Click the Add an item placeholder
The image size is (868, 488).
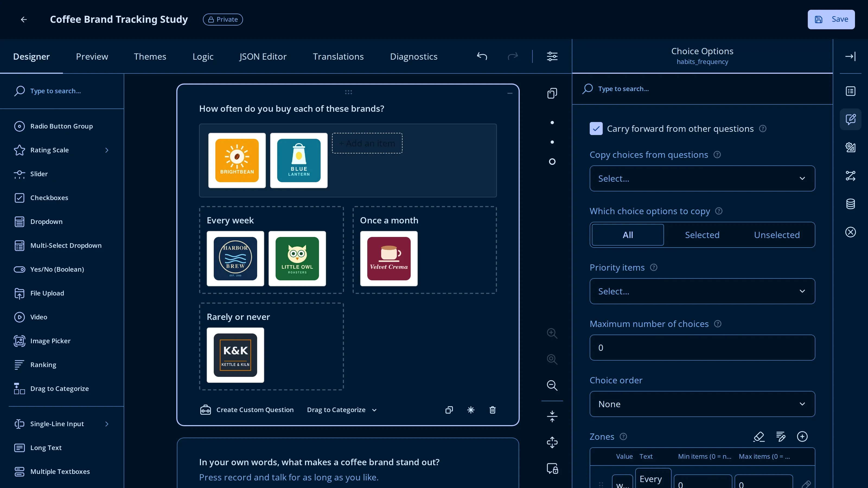(x=367, y=143)
